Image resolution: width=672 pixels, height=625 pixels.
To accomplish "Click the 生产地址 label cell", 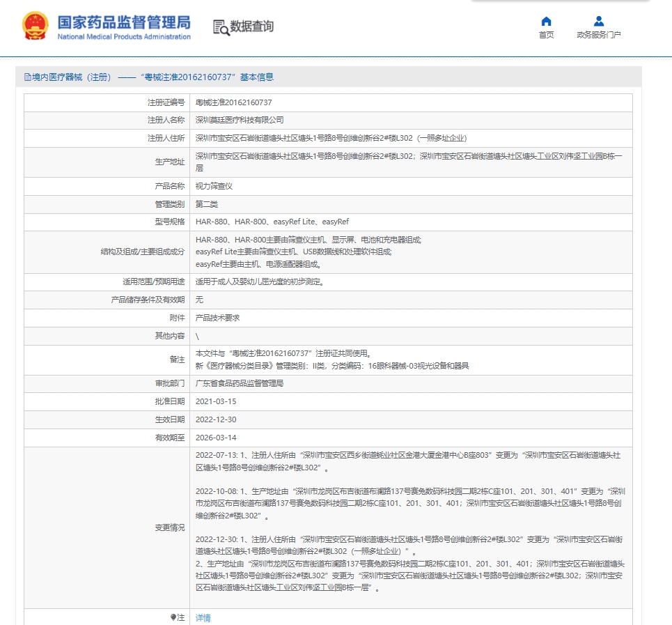I will (x=107, y=162).
